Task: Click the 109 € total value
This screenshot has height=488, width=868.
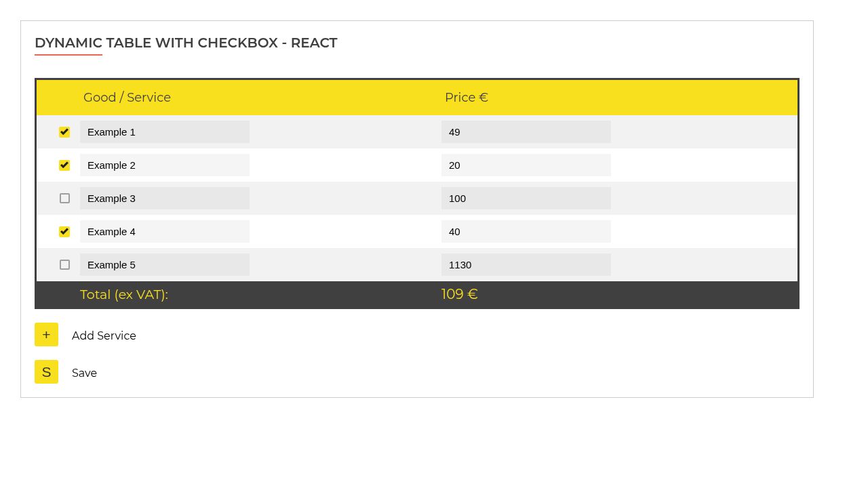Action: (460, 294)
